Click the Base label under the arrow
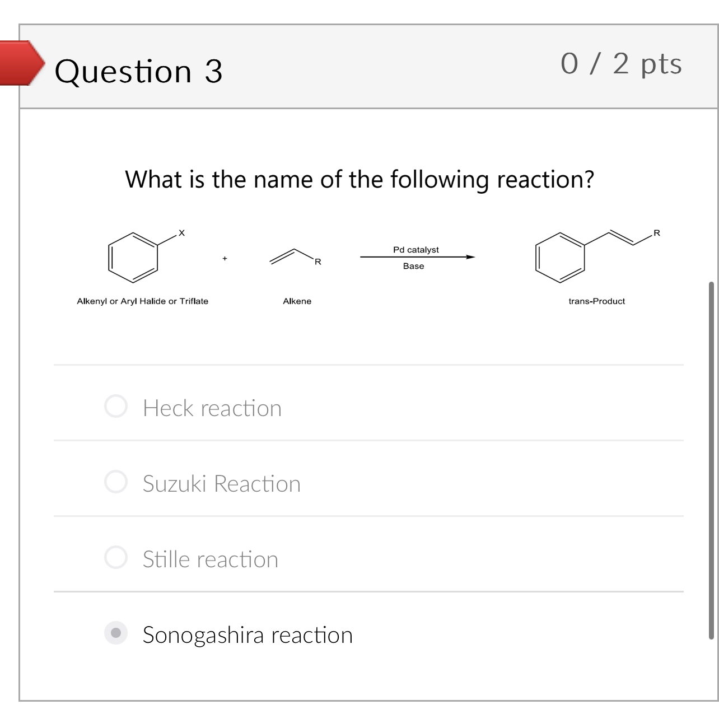This screenshot has width=719, height=728. 413,266
